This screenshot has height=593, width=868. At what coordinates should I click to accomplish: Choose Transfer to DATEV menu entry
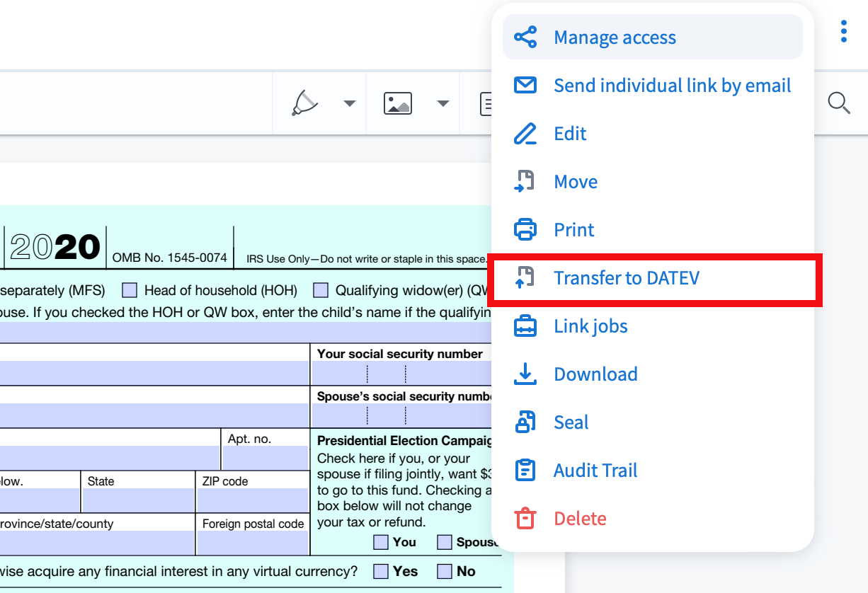coord(626,278)
